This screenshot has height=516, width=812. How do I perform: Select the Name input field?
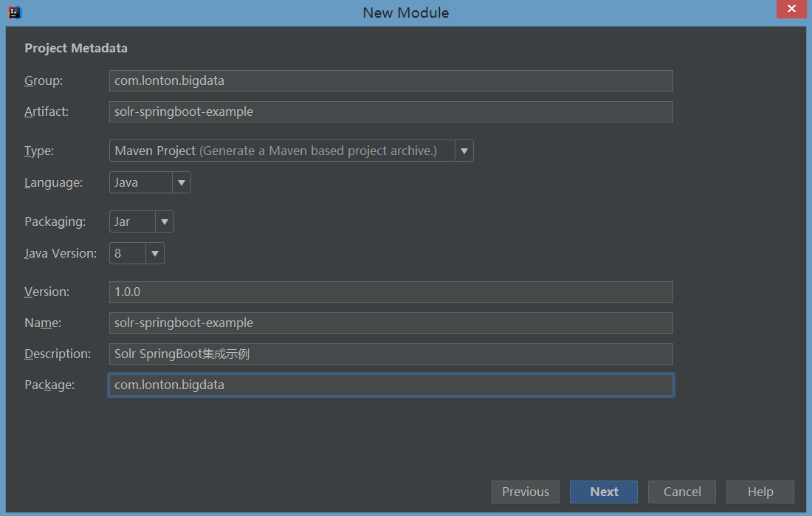390,323
